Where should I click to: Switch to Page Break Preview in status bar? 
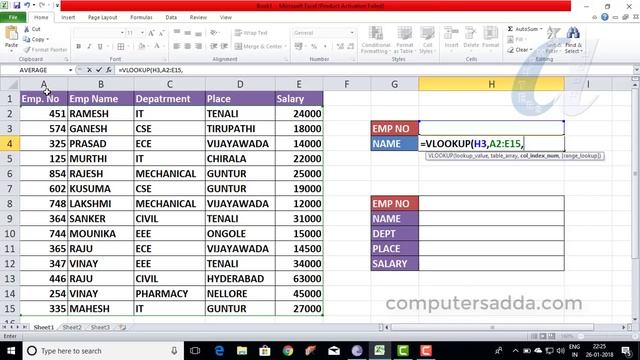[551, 336]
